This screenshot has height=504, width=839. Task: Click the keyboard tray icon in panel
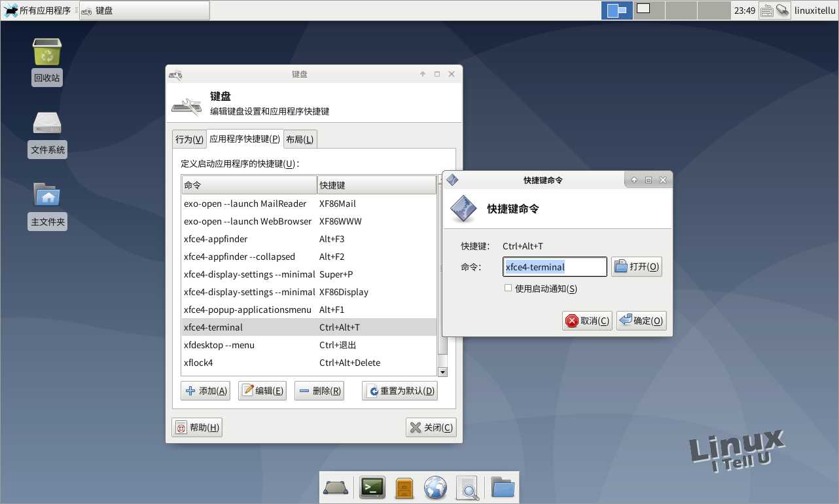coord(766,10)
